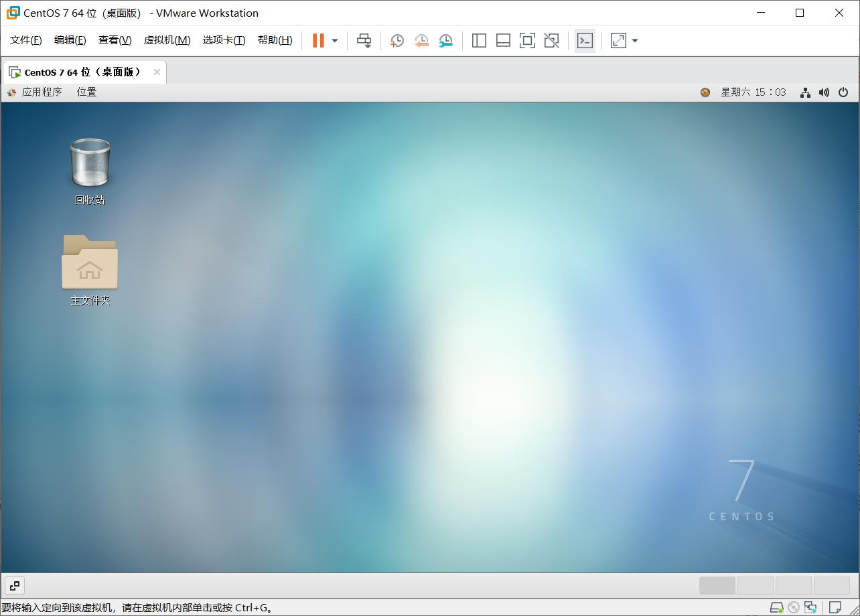Click the notification face icon beside the clock
Viewport: 860px width, 616px height.
pos(705,92)
